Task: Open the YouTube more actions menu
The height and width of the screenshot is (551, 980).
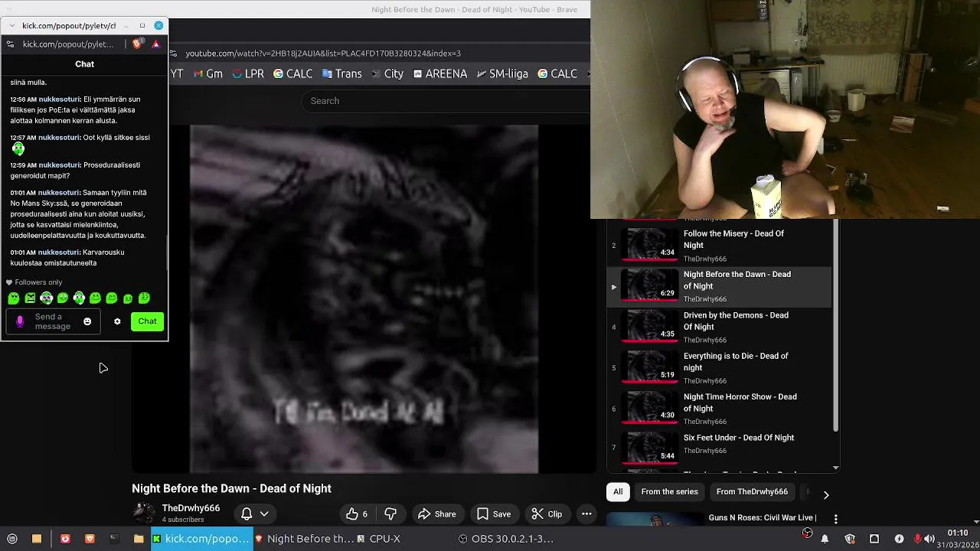Action: point(586,514)
